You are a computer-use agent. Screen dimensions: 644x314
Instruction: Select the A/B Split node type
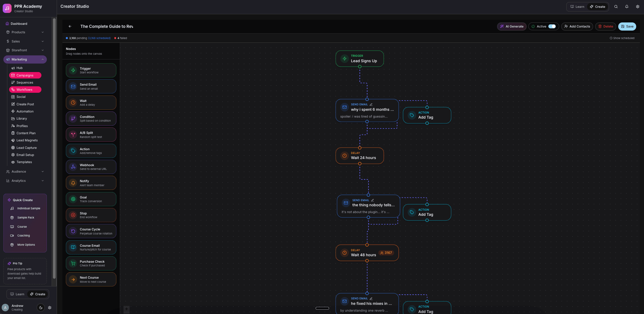tap(91, 134)
